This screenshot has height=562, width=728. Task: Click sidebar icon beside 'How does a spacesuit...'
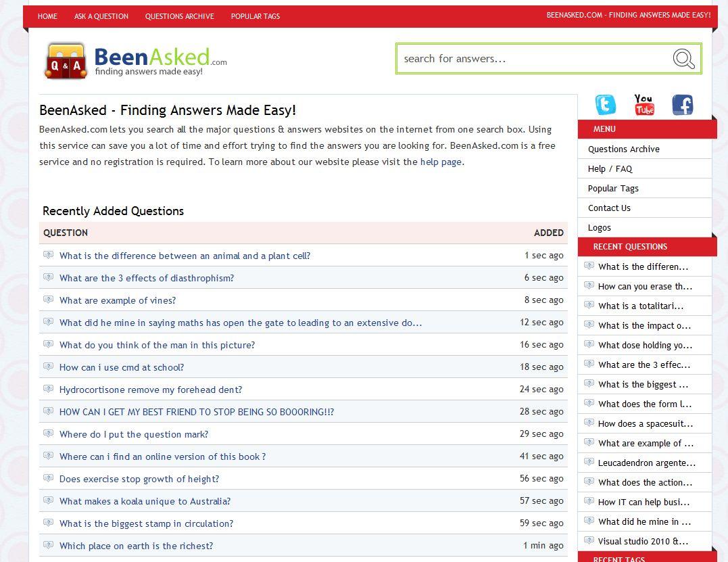(589, 423)
